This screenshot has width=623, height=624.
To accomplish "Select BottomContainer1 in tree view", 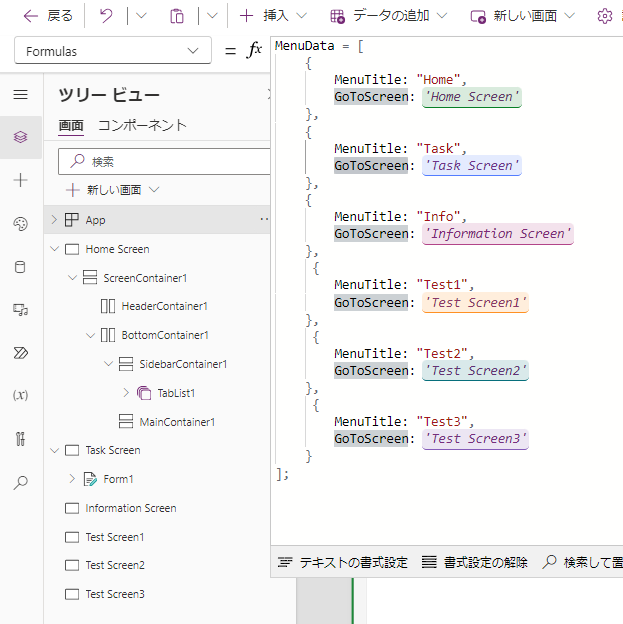I will tap(165, 335).
